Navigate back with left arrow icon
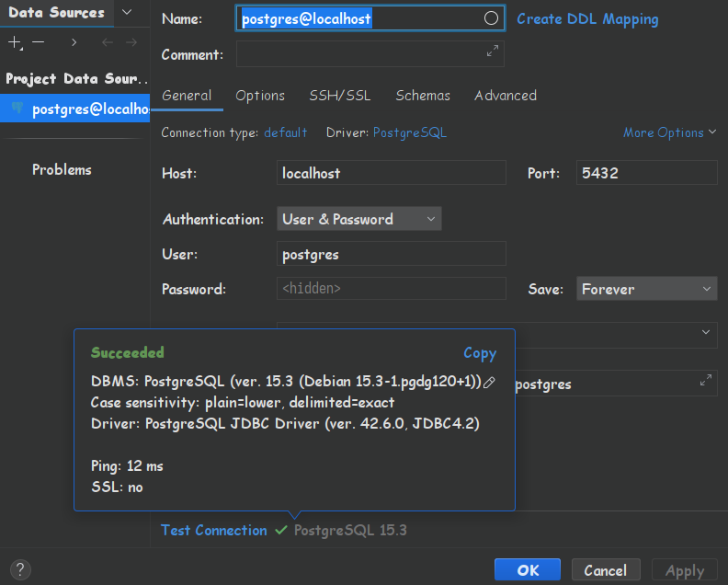This screenshot has height=585, width=728. pyautogui.click(x=108, y=42)
